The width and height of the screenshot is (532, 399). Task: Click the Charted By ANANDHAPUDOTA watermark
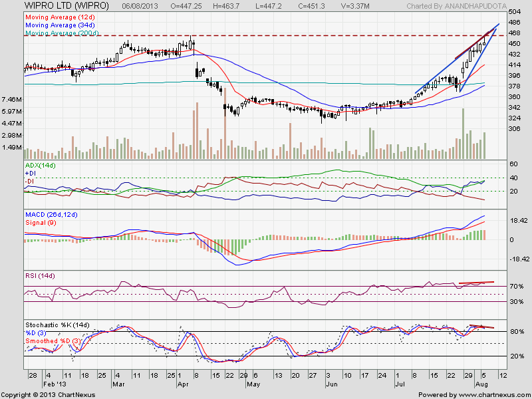click(456, 6)
